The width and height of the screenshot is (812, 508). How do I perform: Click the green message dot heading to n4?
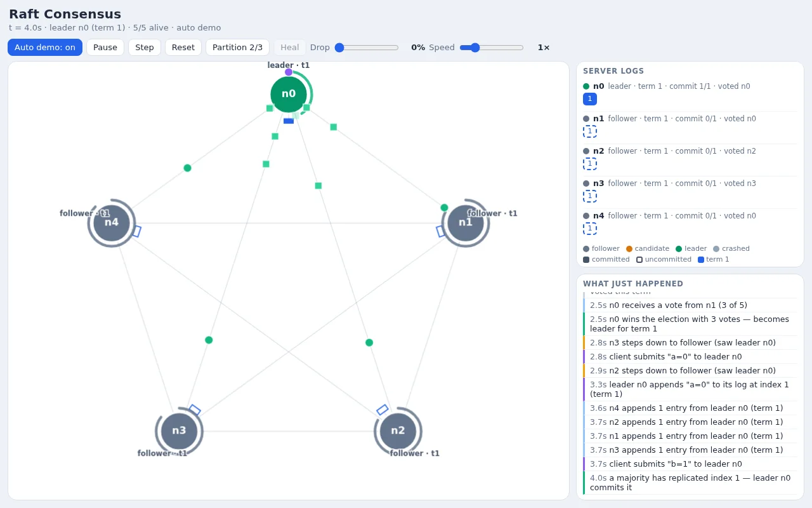187,168
